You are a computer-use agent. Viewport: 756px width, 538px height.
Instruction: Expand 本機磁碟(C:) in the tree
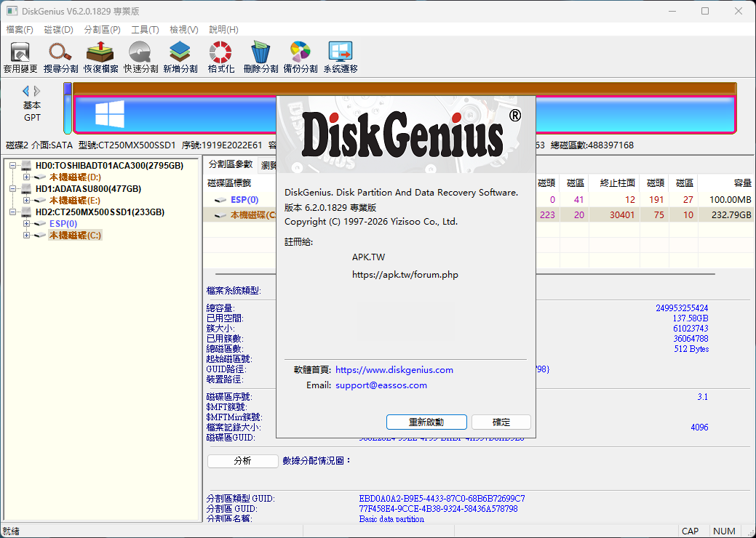(x=26, y=235)
